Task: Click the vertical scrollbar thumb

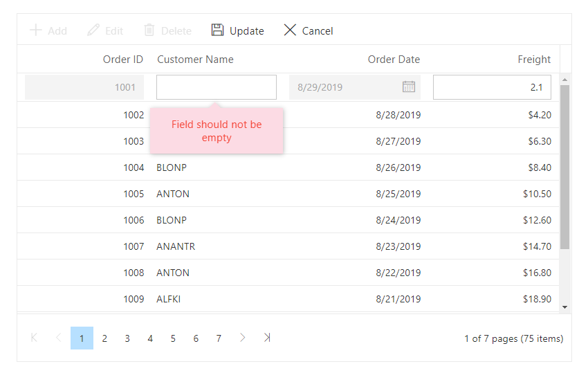Action: 564,166
